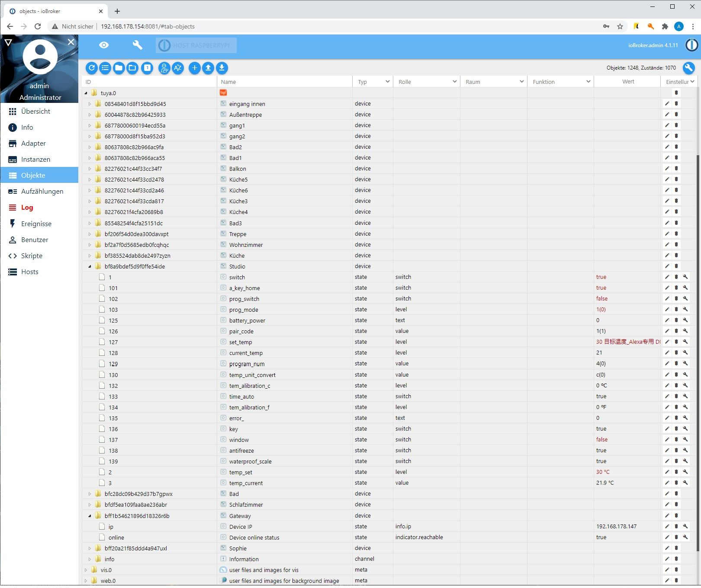
Task: Open Benutzer in the sidebar
Action: tap(39, 240)
